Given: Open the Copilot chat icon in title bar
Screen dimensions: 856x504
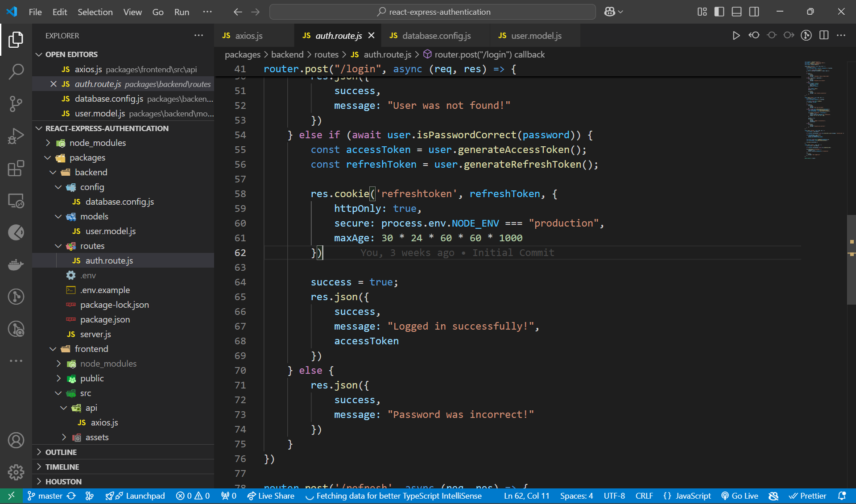Looking at the screenshot, I should (x=609, y=12).
